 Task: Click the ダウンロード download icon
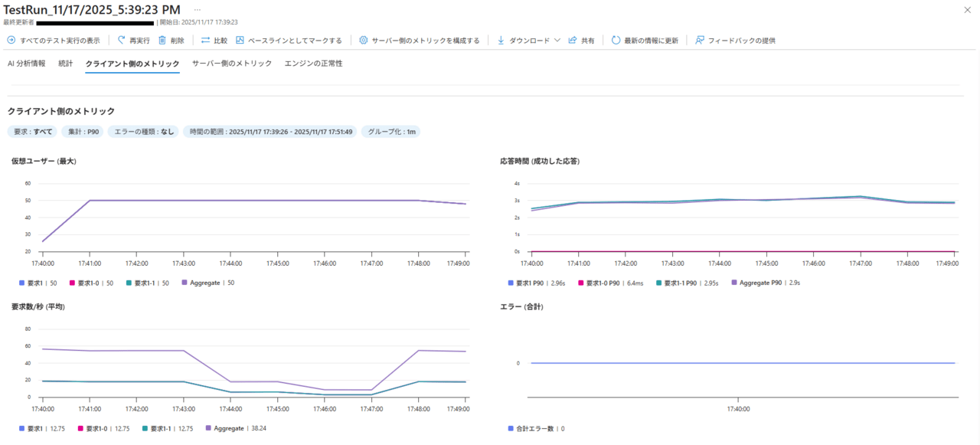501,40
